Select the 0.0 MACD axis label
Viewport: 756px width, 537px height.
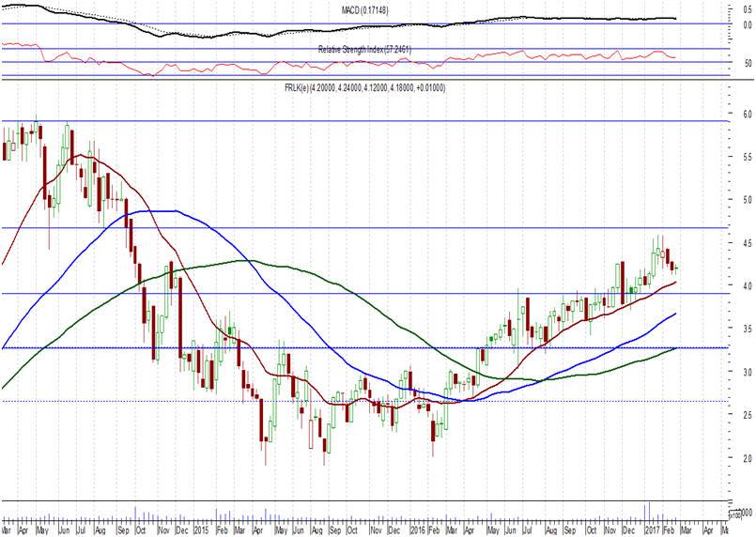coord(748,24)
